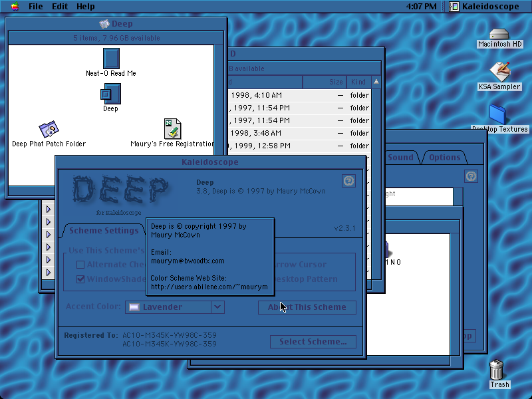Viewport: 532px width, 399px height.
Task: Switch to the Sound tab
Action: click(400, 157)
